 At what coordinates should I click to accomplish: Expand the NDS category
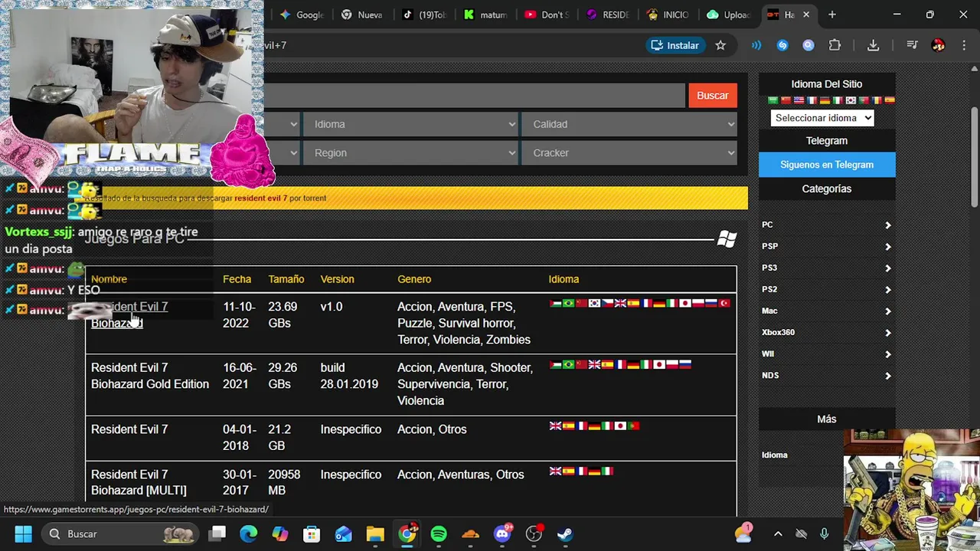(827, 375)
